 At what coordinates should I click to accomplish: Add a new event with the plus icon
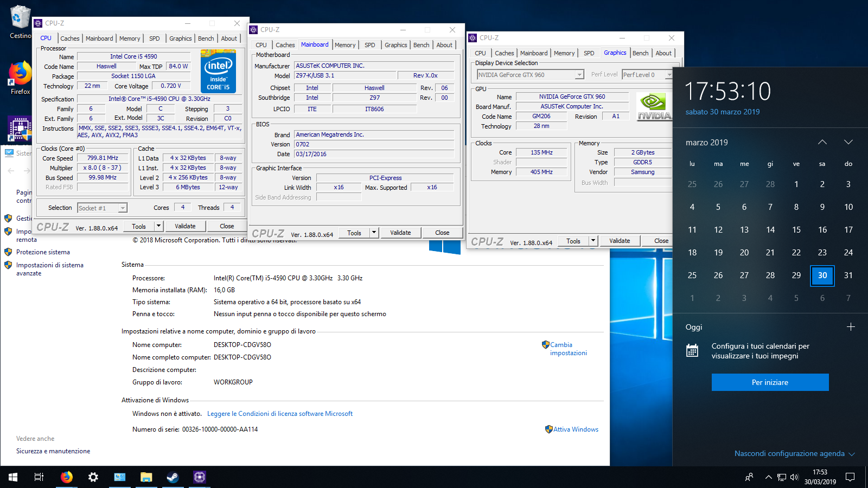(851, 327)
